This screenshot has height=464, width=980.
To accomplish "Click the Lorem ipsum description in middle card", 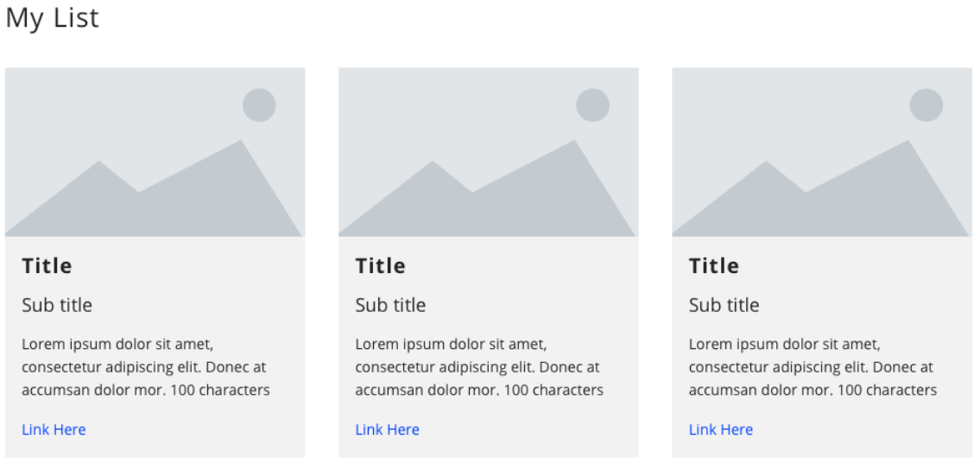I will tap(478, 367).
